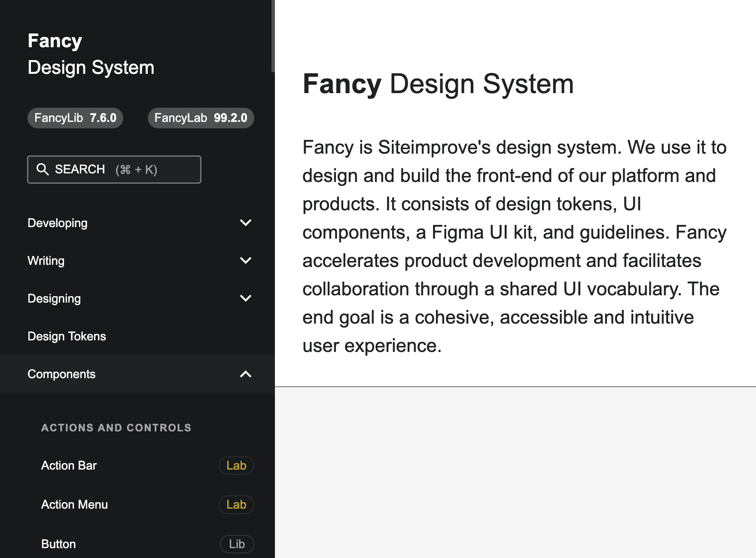Open the Button component page
This screenshot has height=558, width=756.
(58, 544)
